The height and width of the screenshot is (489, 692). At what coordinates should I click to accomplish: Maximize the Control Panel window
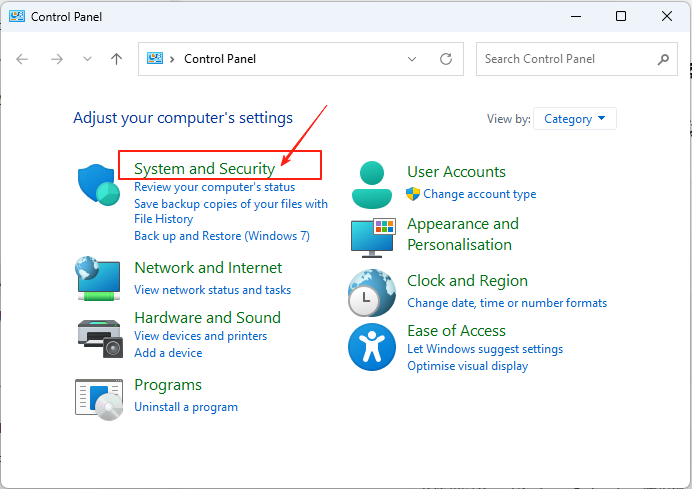tap(621, 16)
